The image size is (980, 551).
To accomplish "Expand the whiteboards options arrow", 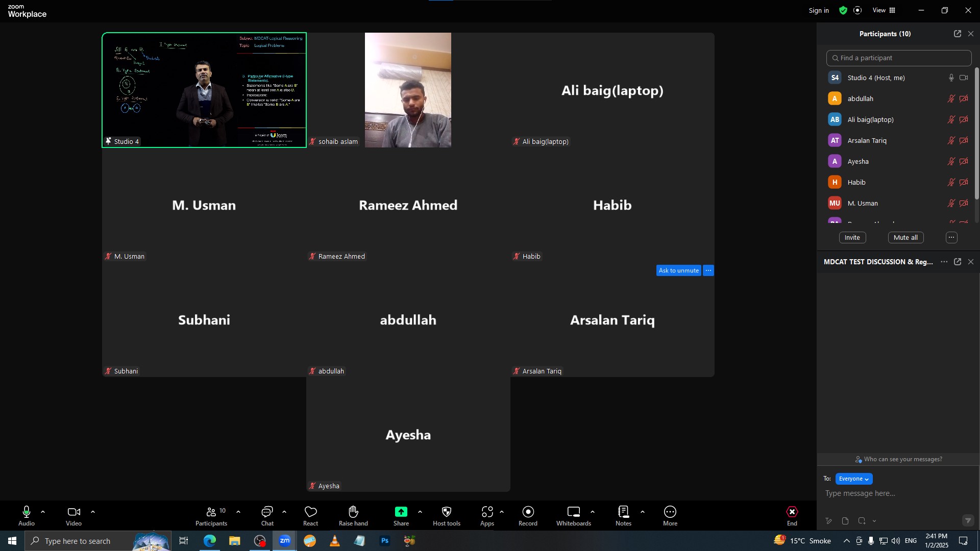I will [x=593, y=512].
